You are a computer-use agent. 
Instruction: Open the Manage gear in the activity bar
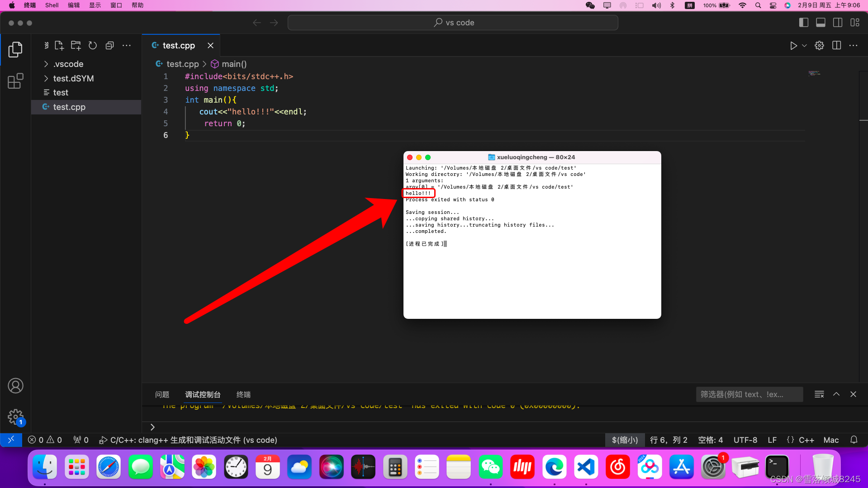[x=15, y=417]
